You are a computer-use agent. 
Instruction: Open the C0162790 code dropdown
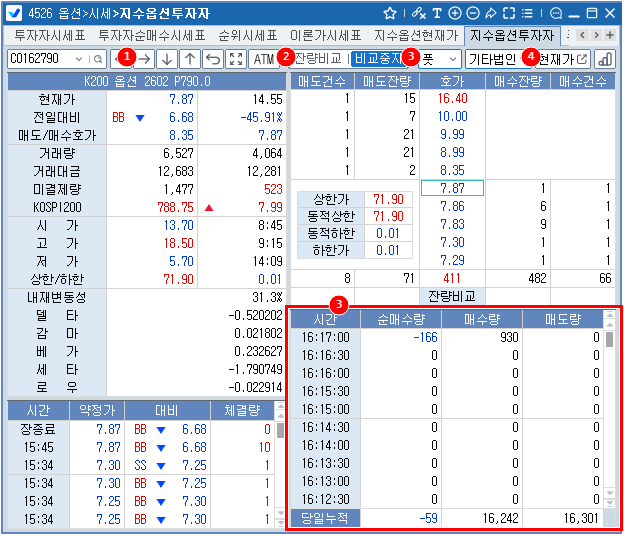(x=79, y=59)
